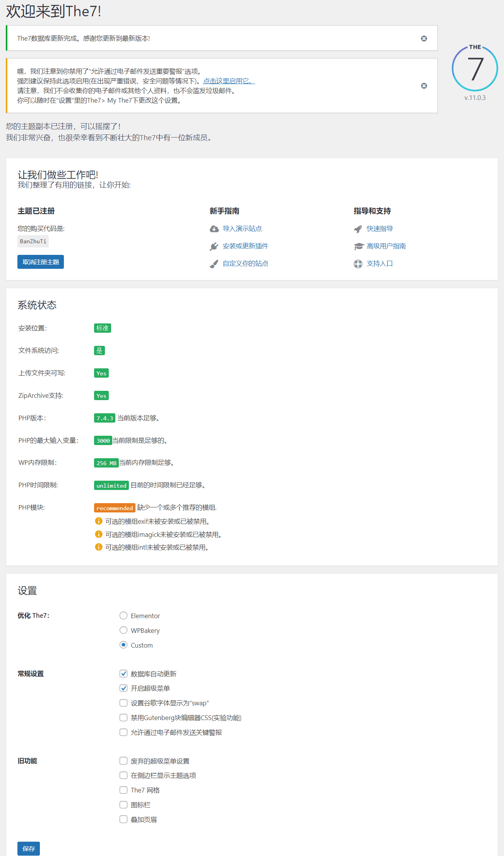This screenshot has width=504, height=856.
Task: Click the info icon for the exif module warning
Action: point(99,521)
